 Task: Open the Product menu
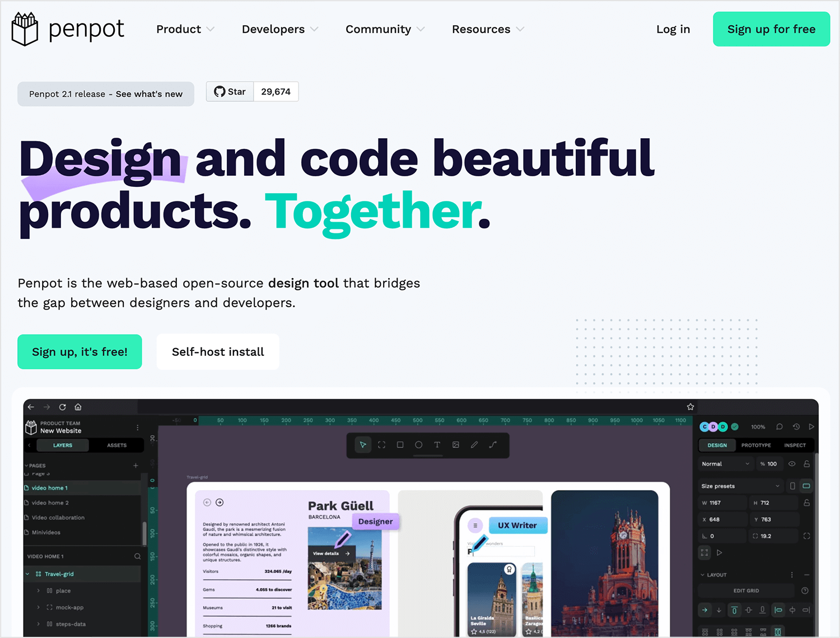click(185, 29)
